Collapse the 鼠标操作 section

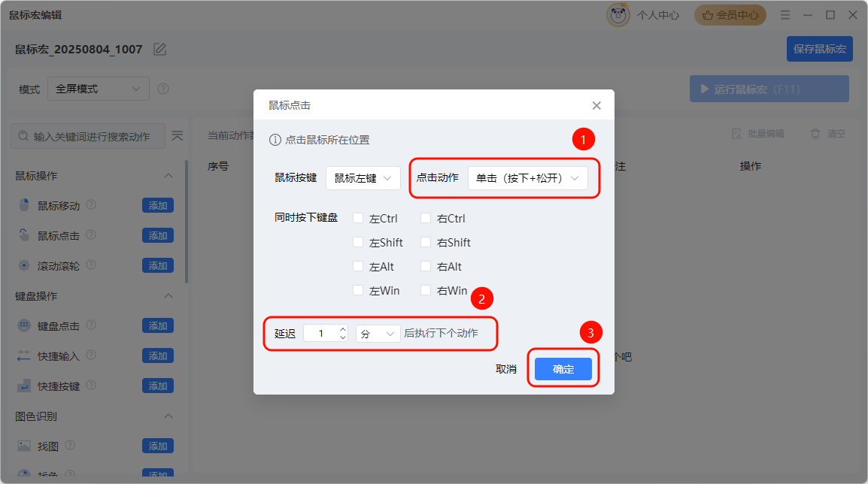pyautogui.click(x=168, y=175)
